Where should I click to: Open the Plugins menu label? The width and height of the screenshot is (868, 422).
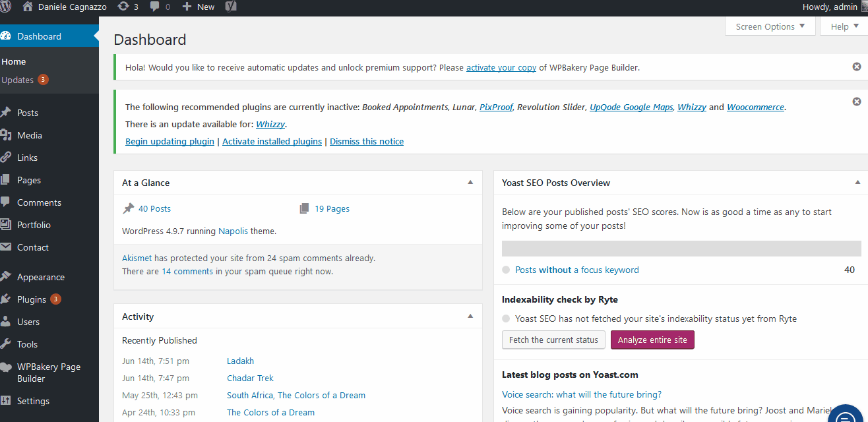point(32,299)
